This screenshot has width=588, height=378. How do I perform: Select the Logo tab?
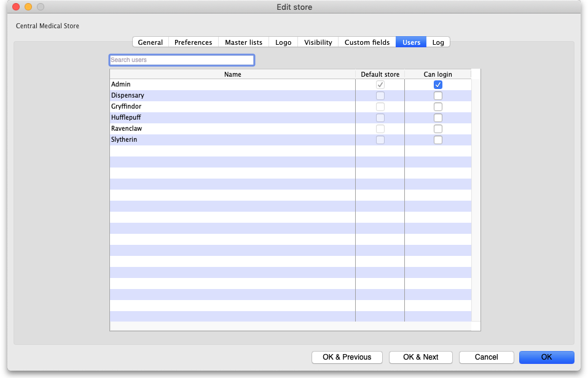283,42
